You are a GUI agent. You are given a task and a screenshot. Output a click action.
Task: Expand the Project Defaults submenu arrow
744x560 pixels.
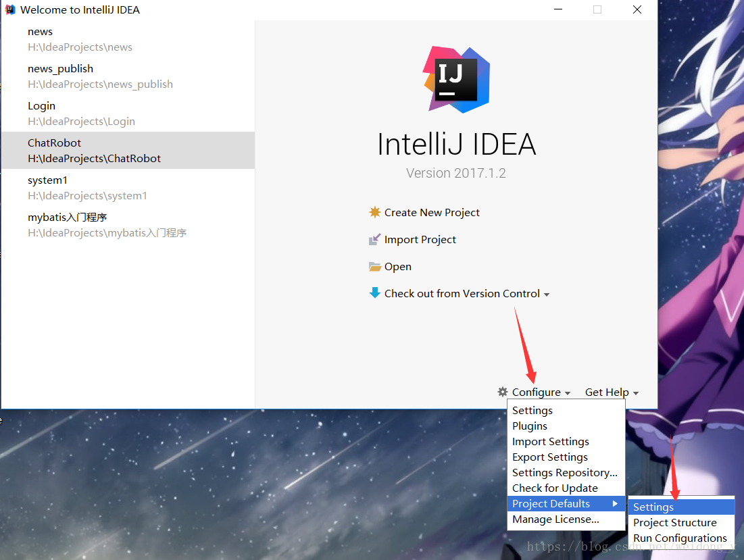(615, 503)
